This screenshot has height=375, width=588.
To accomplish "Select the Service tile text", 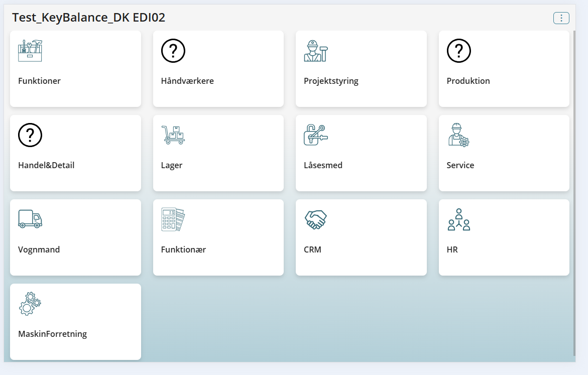I will [x=460, y=165].
